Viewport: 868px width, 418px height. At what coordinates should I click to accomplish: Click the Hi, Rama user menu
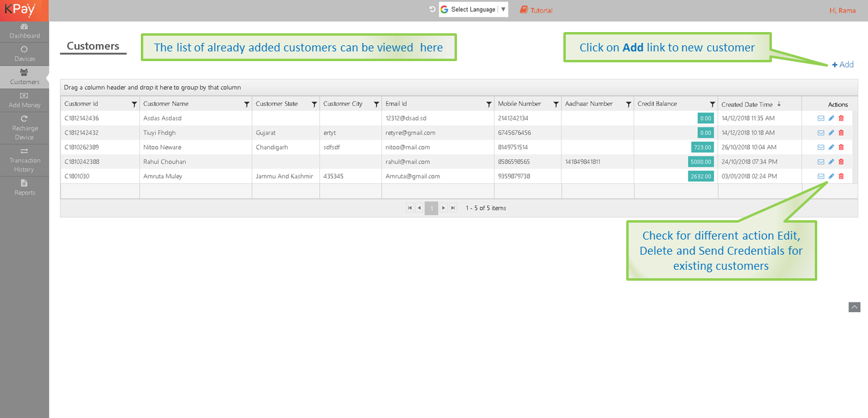[842, 10]
